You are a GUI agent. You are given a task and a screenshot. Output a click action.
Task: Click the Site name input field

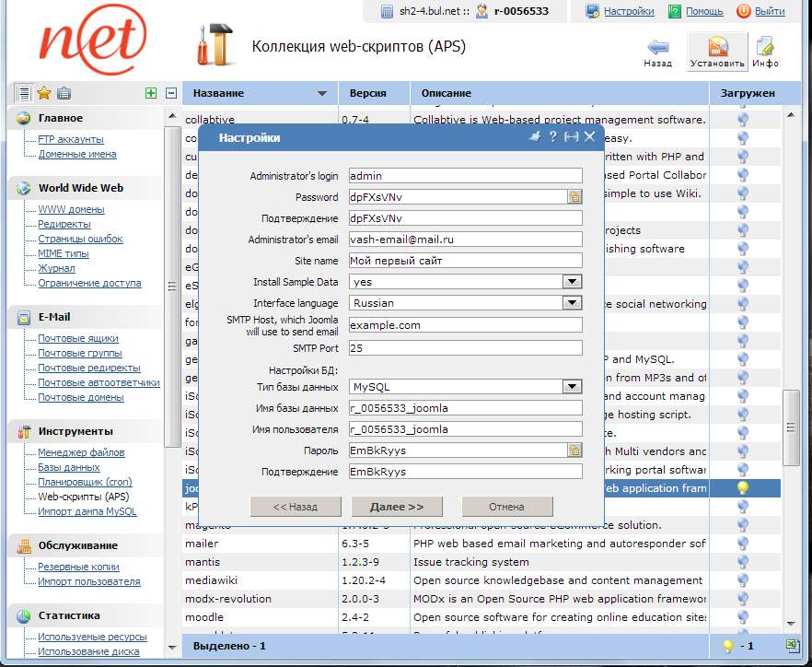coord(465,261)
